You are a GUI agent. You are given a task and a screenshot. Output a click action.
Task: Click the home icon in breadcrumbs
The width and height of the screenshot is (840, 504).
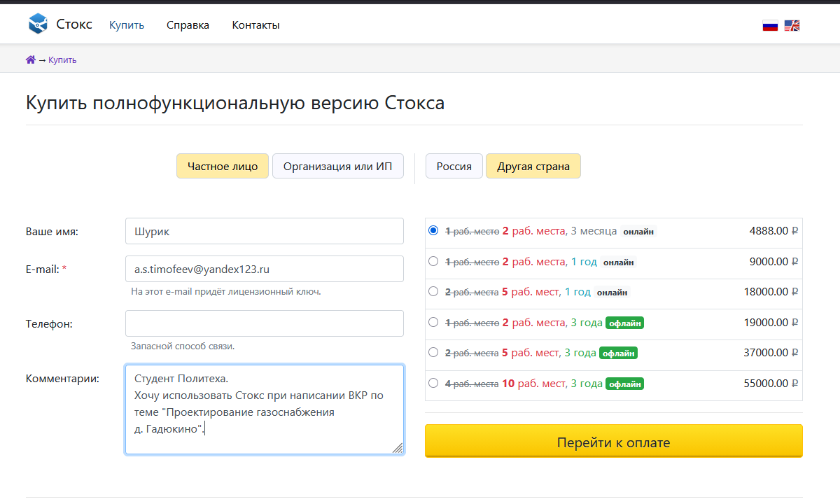click(30, 60)
